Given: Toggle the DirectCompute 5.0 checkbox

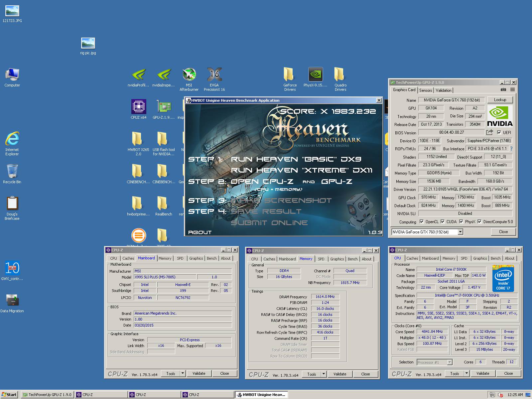Looking at the screenshot, I should click(x=479, y=222).
